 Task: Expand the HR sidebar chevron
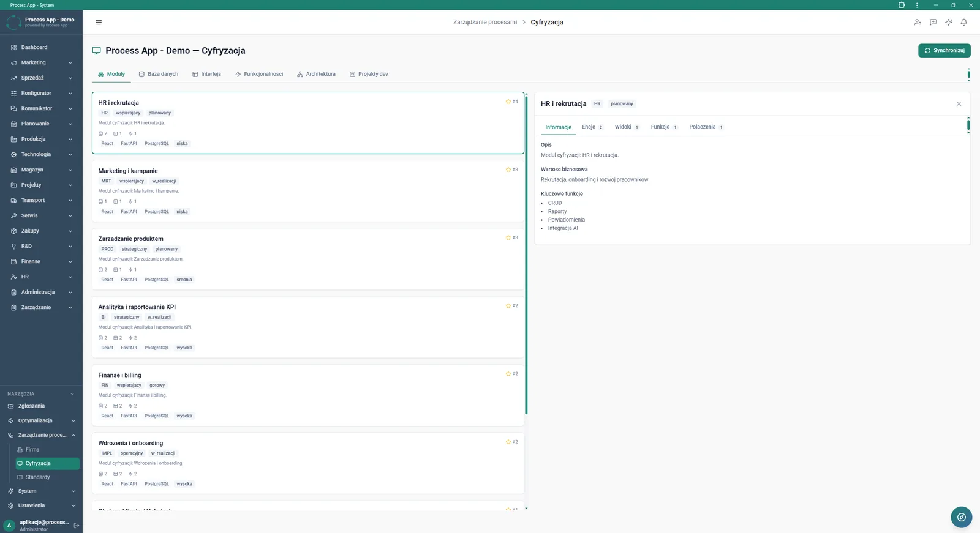pyautogui.click(x=70, y=277)
